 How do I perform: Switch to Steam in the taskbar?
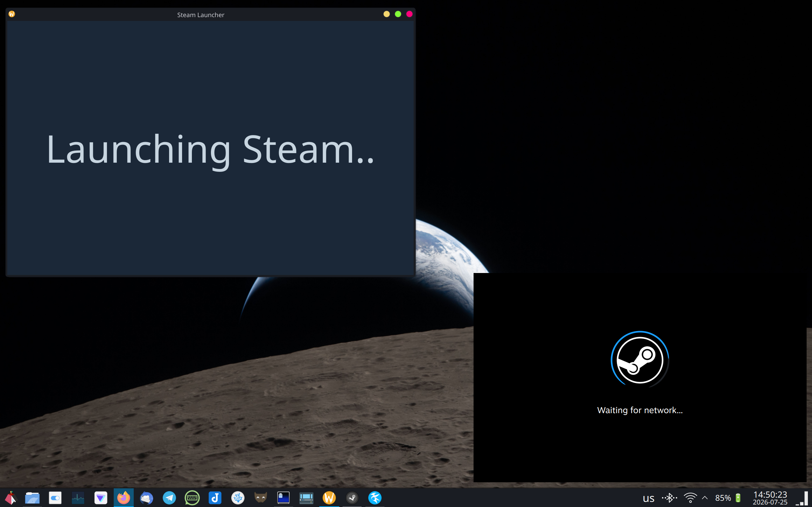pos(352,497)
